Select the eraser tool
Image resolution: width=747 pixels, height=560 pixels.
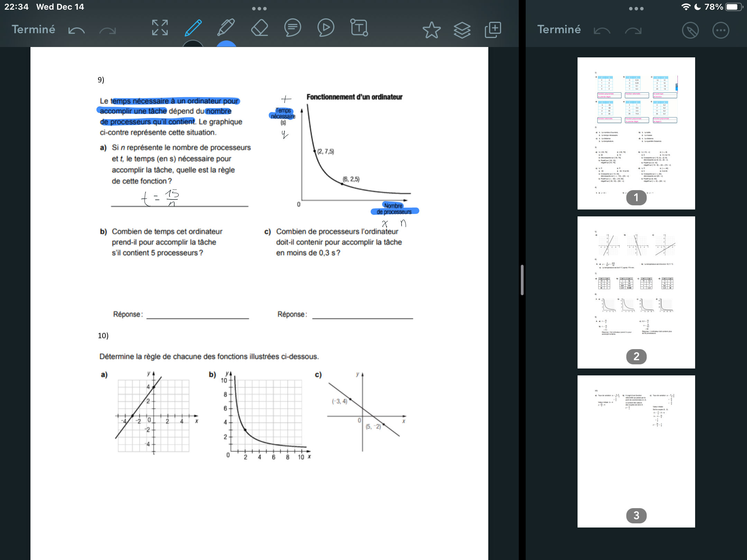259,28
